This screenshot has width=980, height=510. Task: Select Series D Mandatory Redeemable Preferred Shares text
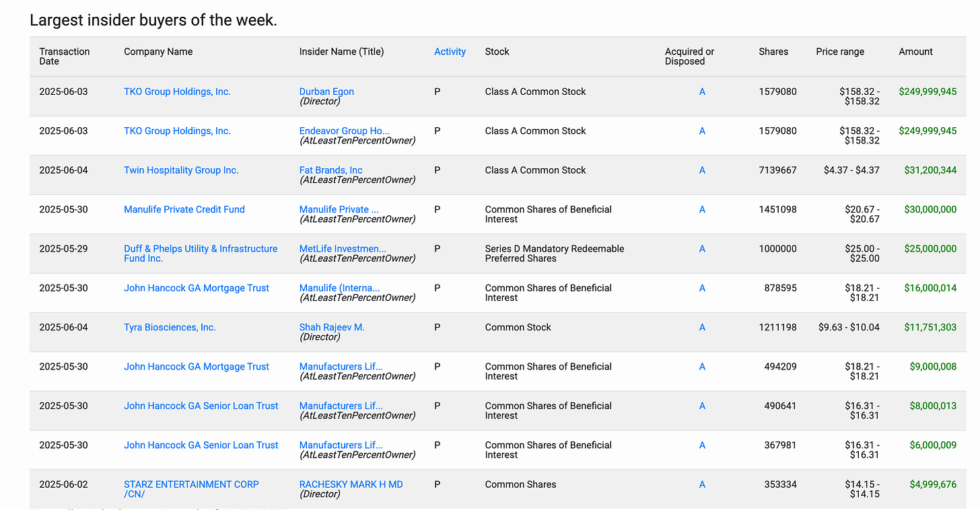(555, 254)
